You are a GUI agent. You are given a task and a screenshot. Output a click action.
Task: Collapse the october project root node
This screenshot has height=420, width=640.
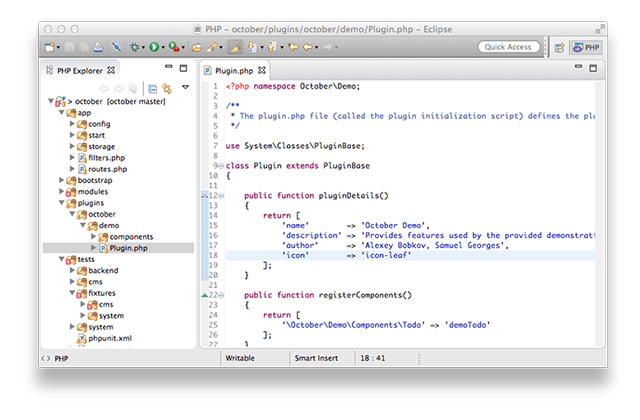(x=51, y=101)
